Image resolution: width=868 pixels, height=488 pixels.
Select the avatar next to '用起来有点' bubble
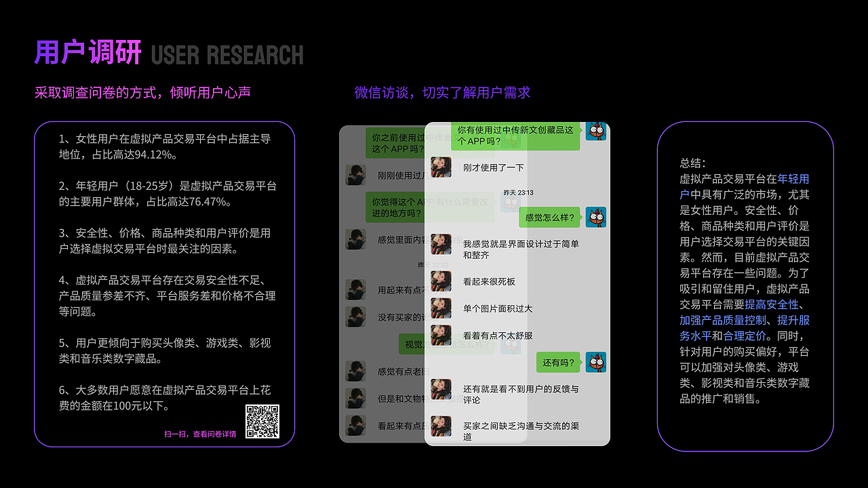pos(355,289)
